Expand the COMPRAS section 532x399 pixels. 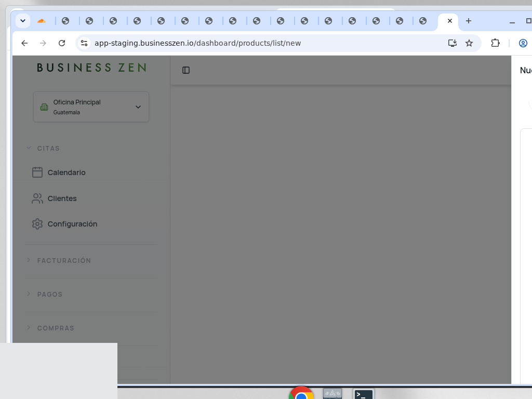[50, 328]
